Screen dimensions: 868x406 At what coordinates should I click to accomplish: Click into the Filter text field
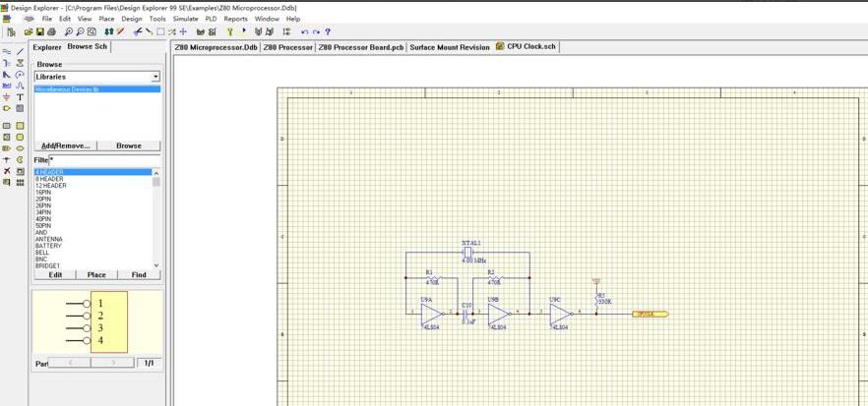click(x=104, y=159)
